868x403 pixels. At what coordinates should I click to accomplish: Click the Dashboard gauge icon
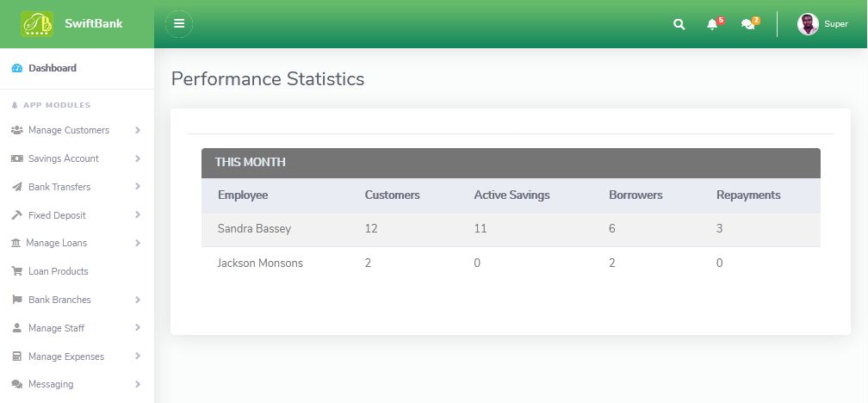pyautogui.click(x=17, y=68)
